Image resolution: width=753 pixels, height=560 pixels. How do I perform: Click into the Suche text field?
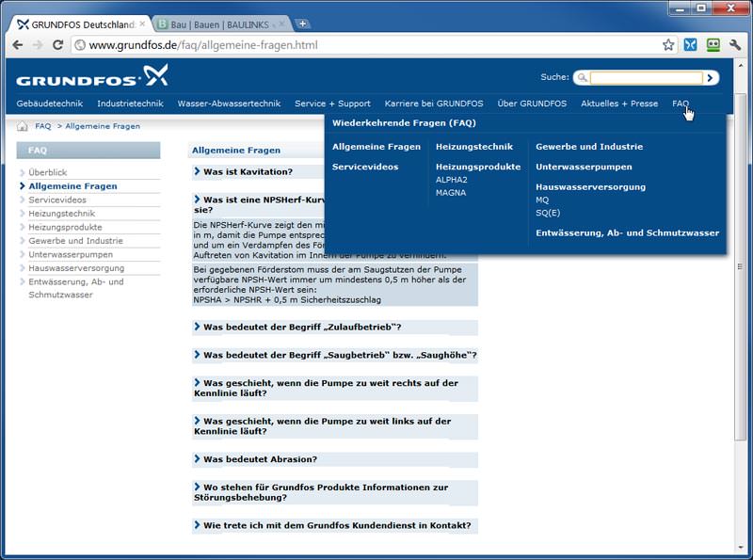(x=646, y=77)
